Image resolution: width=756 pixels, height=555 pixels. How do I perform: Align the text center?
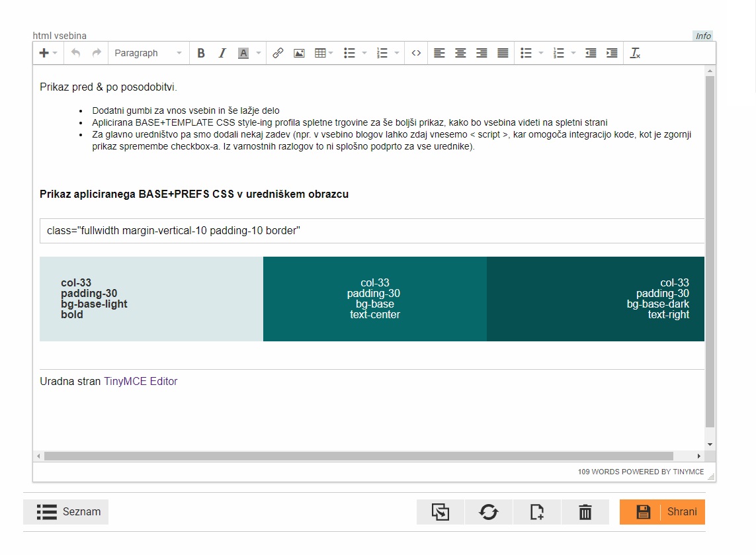point(460,53)
